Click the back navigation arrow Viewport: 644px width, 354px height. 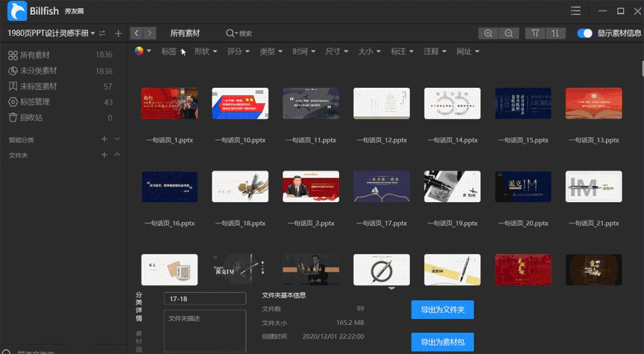pyautogui.click(x=136, y=33)
